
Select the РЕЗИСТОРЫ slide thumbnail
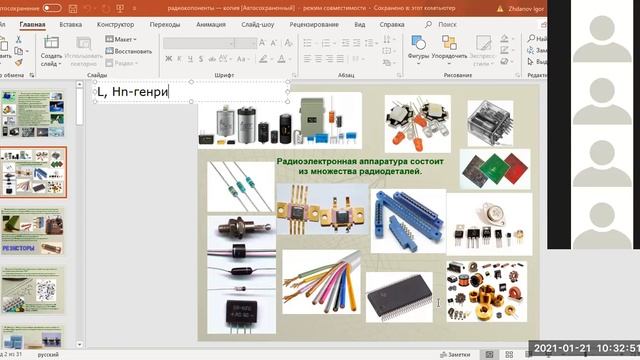pyautogui.click(x=32, y=231)
